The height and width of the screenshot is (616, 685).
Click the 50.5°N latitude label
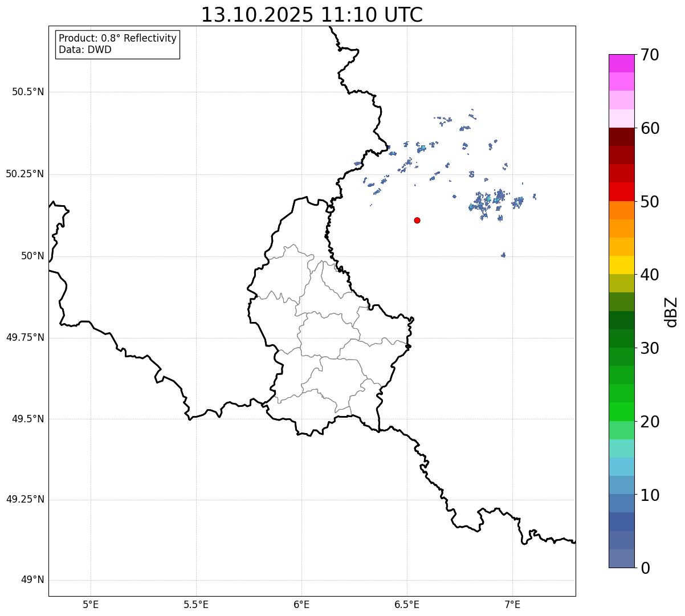(x=28, y=92)
